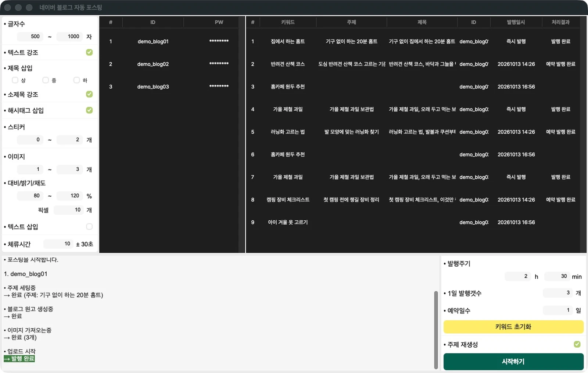Edit the 대비/밝기/채도 minimum field showing 80
Screen dimensions: 588x373
tap(30, 196)
